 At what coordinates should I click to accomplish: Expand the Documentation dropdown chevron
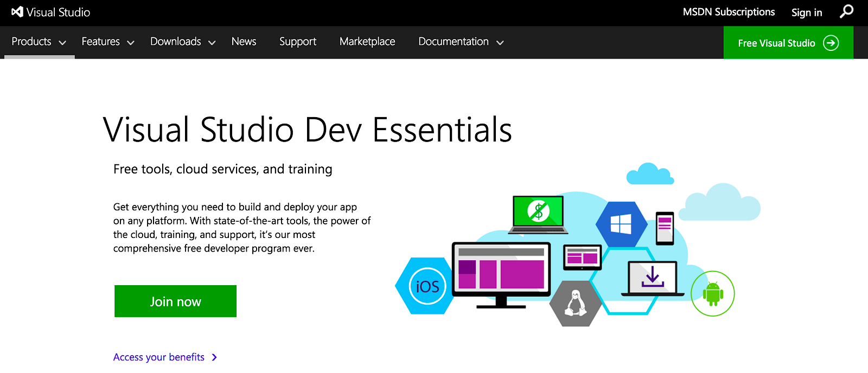coord(500,42)
